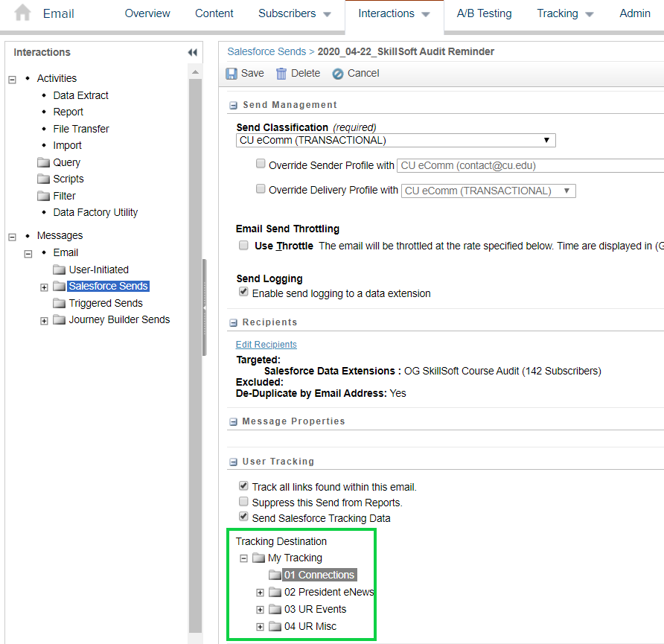Collapse the My Tracking folder node

coord(243,558)
